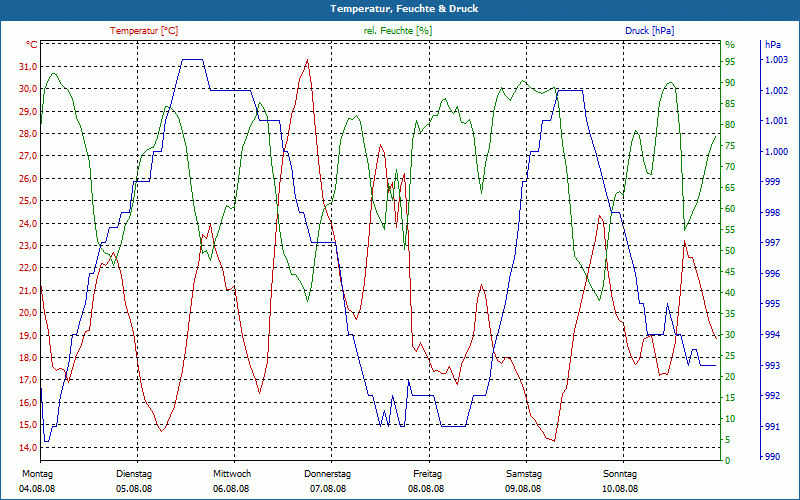
Task: Click the '65' humidity axis value
Action: (x=730, y=188)
